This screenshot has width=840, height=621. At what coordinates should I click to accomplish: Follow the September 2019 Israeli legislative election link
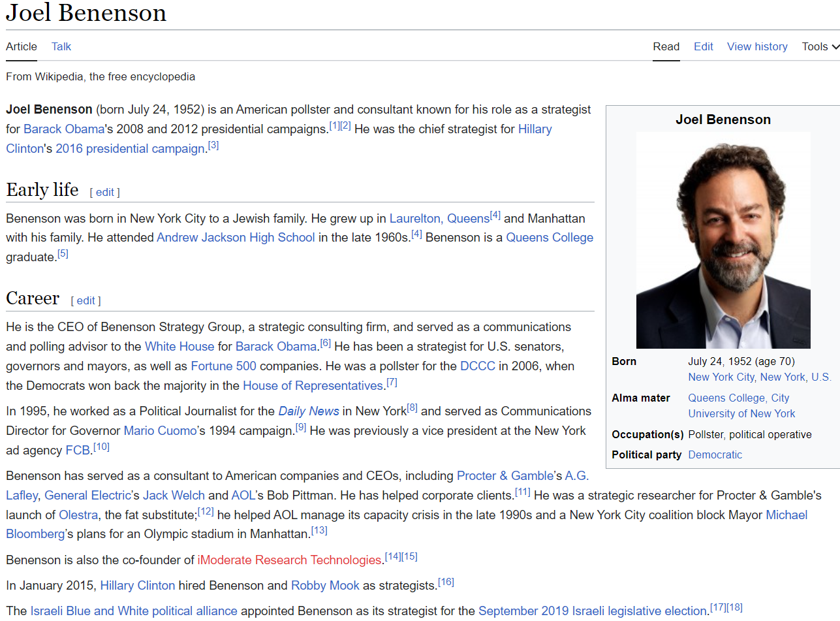tap(593, 611)
